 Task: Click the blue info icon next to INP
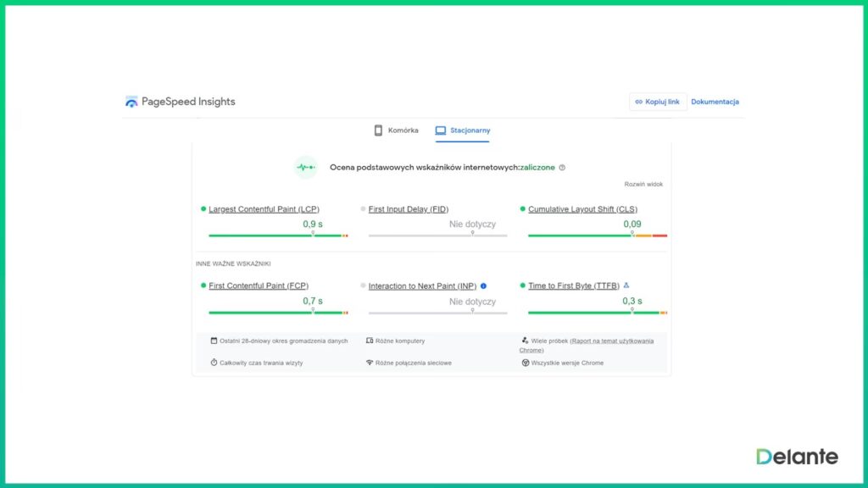[x=484, y=286]
